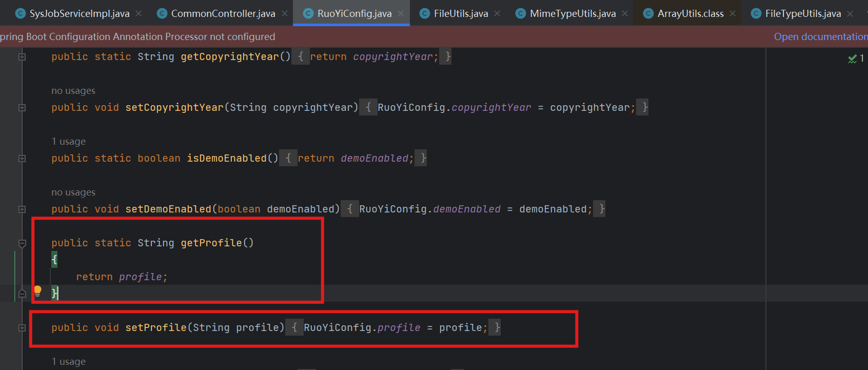Close the SysJobServiceImpl.java tab
This screenshot has height=370, width=868.
pyautogui.click(x=139, y=14)
